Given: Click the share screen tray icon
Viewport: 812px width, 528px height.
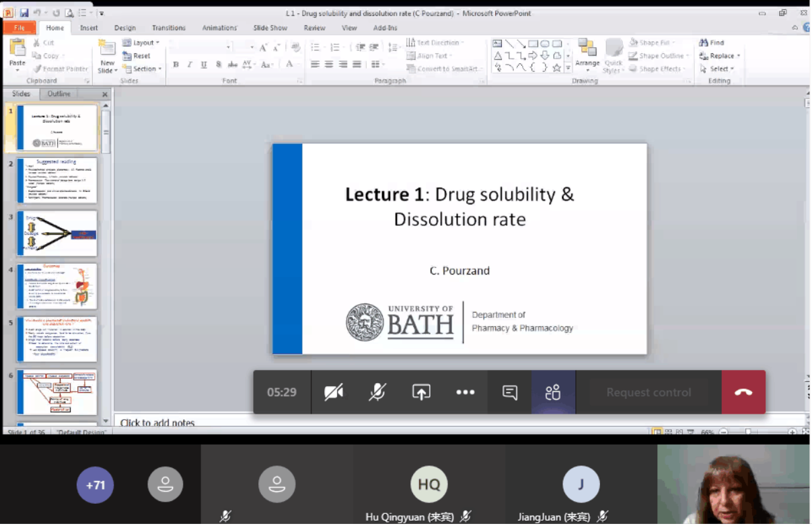Looking at the screenshot, I should point(421,392).
